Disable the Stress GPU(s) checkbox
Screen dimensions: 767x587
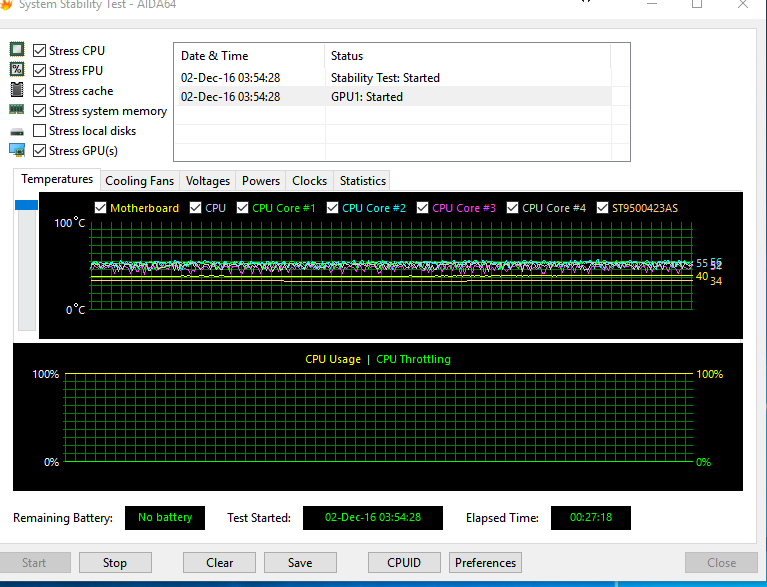tap(39, 150)
